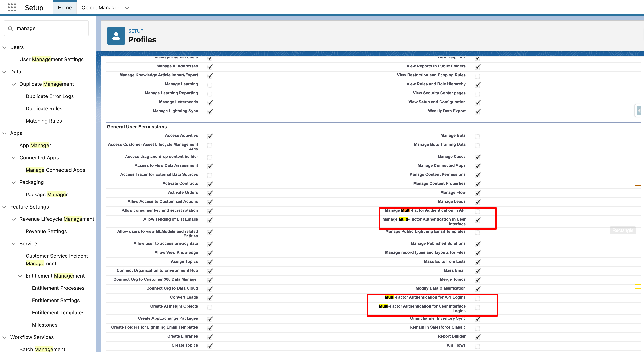Toggle Manage Multi-Factor Authentication in API checkbox
This screenshot has width=644, height=352.
tap(477, 211)
